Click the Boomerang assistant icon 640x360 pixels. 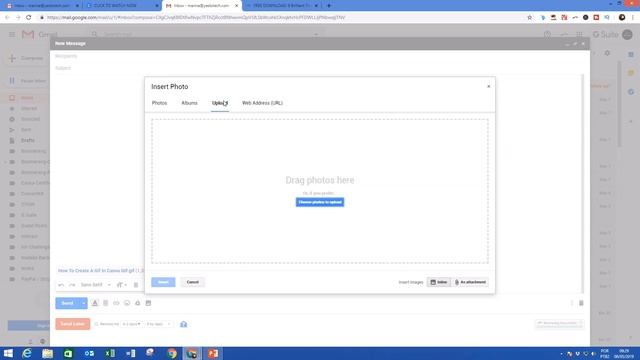click(x=184, y=324)
